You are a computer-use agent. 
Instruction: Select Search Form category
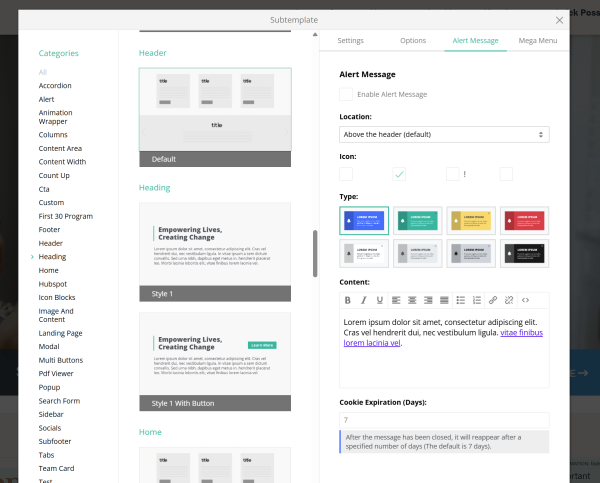coord(59,401)
